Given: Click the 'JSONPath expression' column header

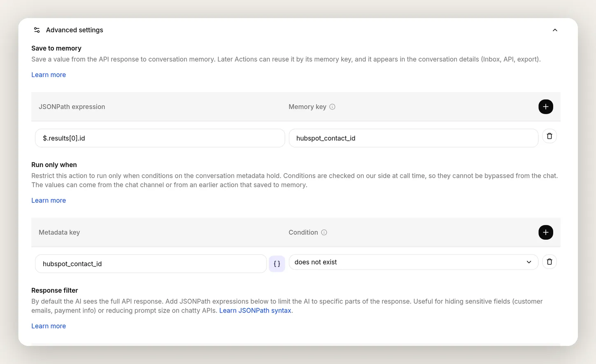Looking at the screenshot, I should click(72, 107).
